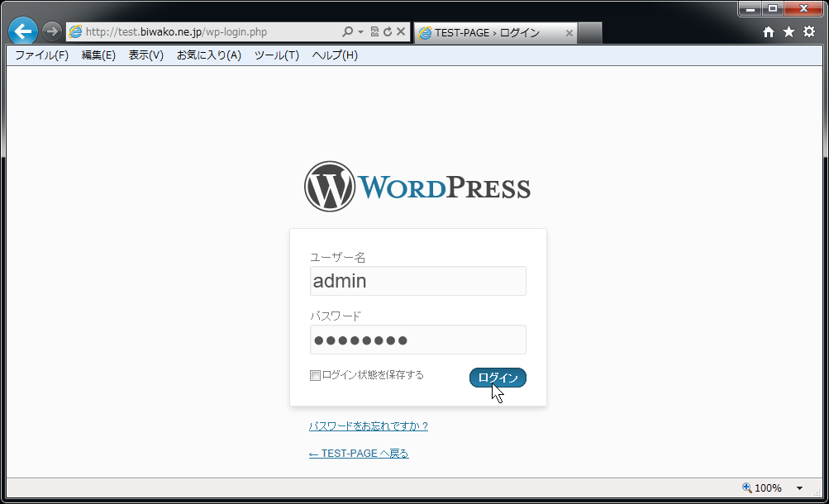Click the WordPress logo
Screen dimensions: 829x504
pos(417,187)
